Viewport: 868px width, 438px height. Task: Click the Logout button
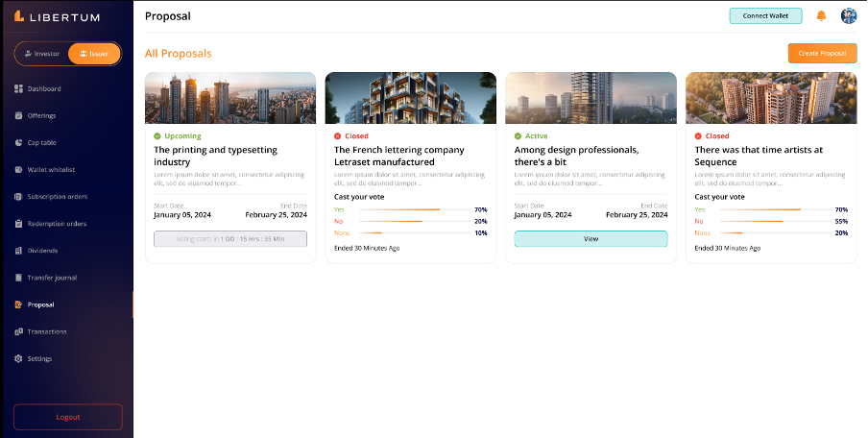click(68, 417)
